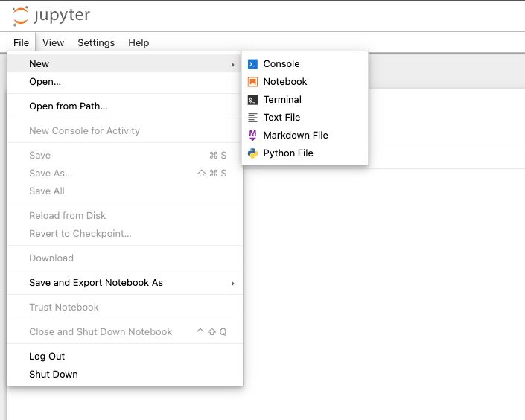Select Save and Export Notebook As
525x420 pixels.
point(125,283)
